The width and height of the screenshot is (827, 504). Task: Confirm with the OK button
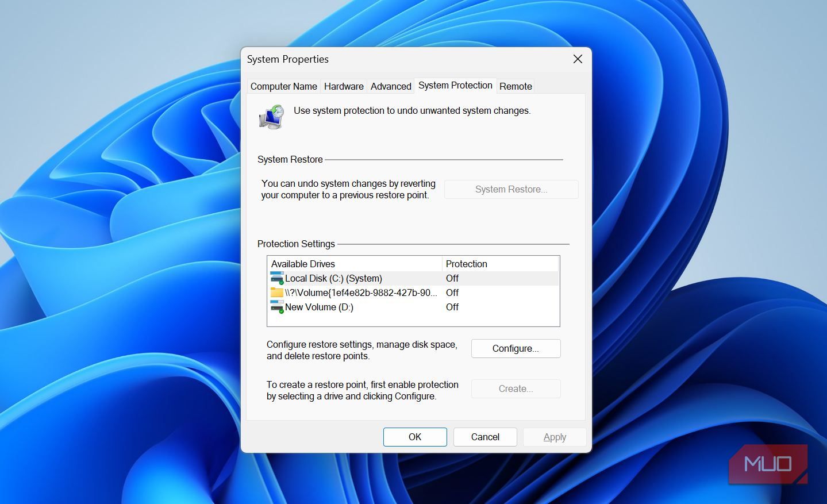point(415,437)
